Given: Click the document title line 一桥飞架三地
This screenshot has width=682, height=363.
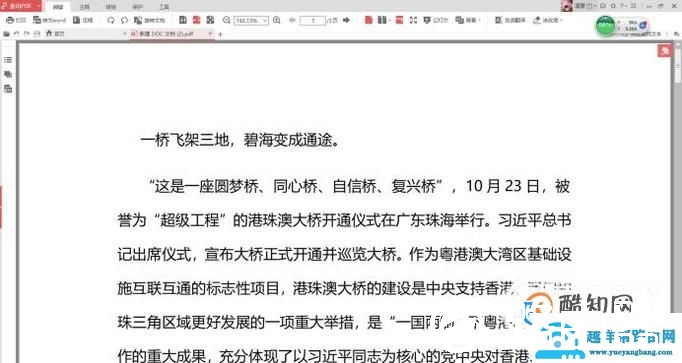Looking at the screenshot, I should (240, 140).
